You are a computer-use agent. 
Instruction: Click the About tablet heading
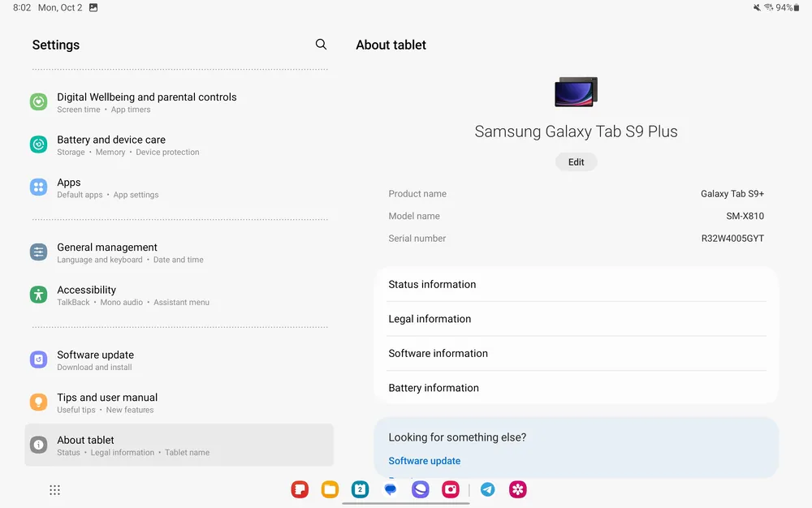pyautogui.click(x=391, y=45)
